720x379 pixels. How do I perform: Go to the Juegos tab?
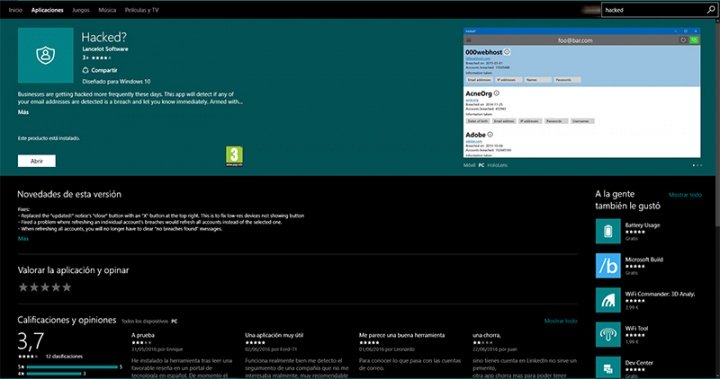[81, 10]
